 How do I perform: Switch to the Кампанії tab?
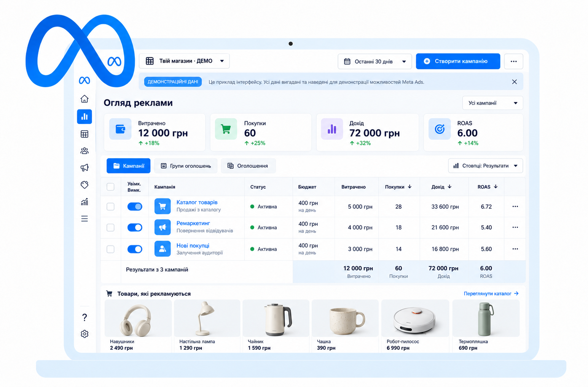[129, 166]
